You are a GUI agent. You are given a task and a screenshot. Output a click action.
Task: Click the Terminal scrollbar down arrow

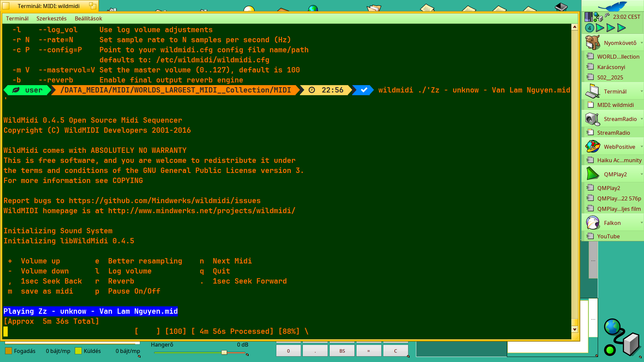(x=575, y=329)
